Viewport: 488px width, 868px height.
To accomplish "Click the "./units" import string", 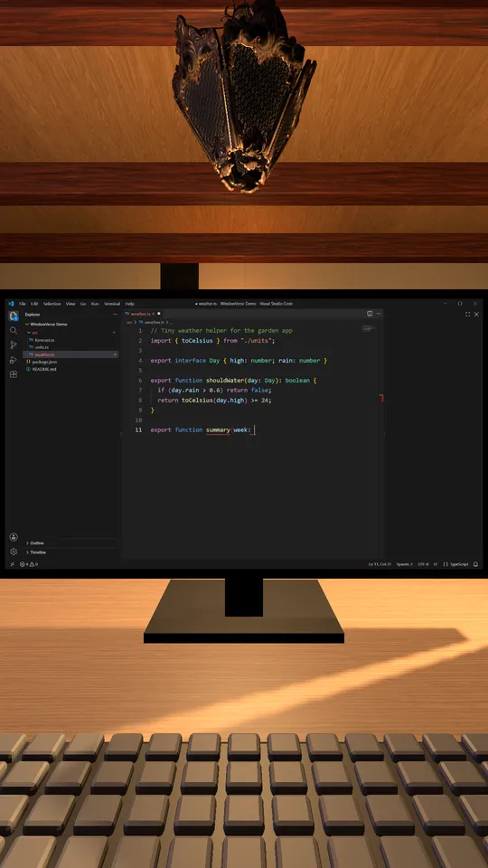I will pos(256,341).
